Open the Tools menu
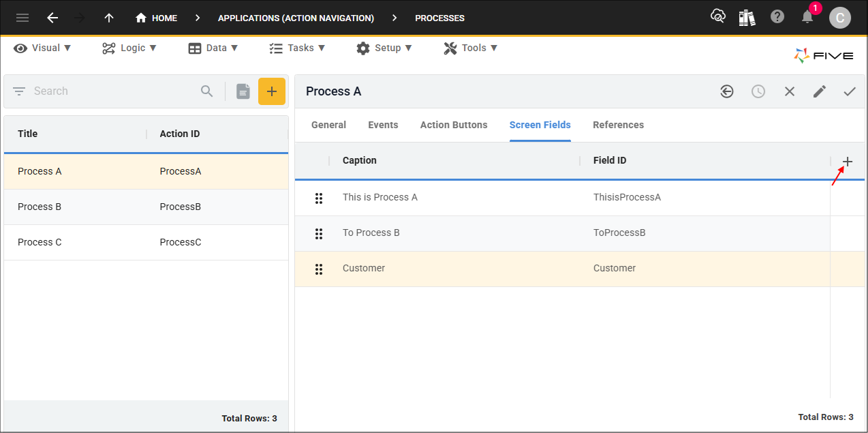 [x=471, y=48]
